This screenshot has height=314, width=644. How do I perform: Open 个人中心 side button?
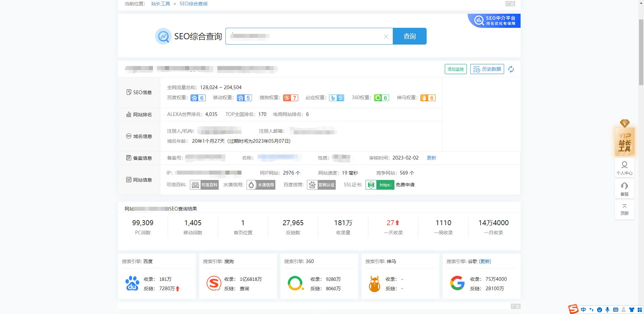[625, 168]
